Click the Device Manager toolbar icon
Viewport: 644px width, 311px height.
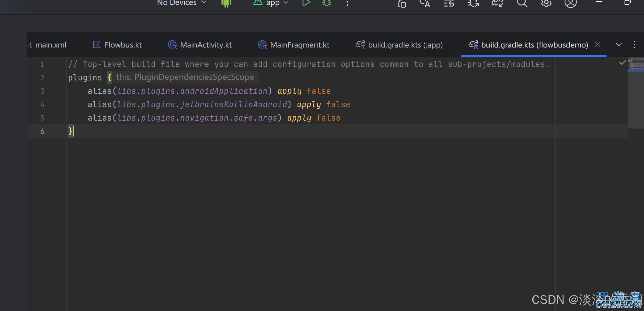click(x=402, y=4)
